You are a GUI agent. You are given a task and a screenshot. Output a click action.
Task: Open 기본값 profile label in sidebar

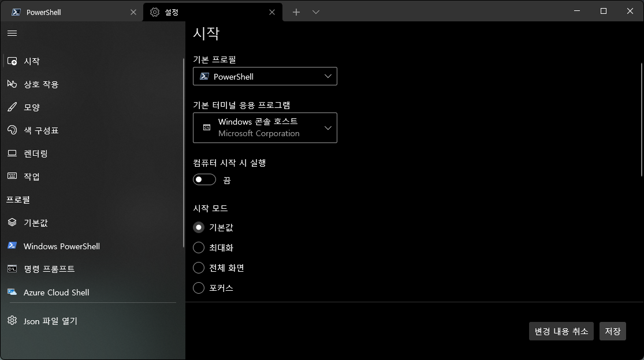36,223
